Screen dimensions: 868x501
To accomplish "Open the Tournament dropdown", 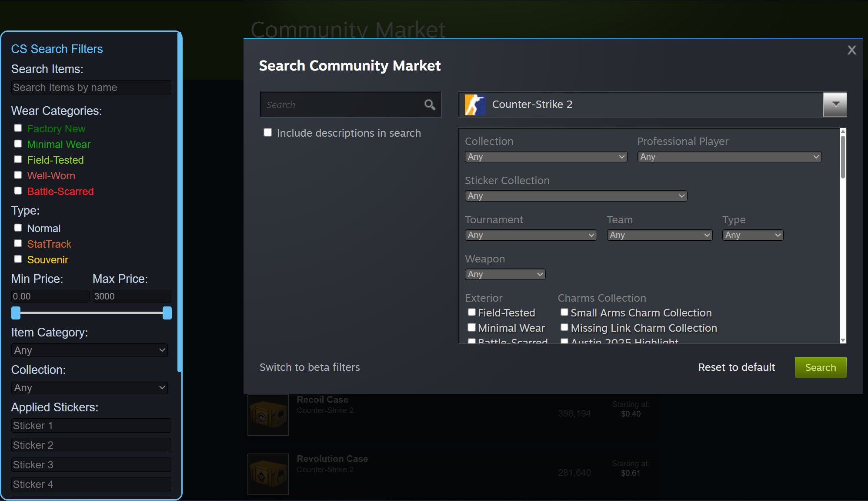I will coord(531,235).
